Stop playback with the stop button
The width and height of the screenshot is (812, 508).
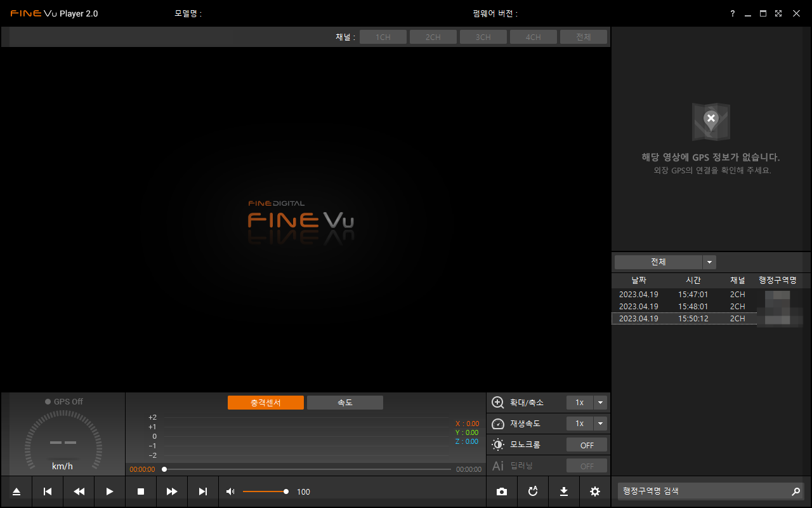tap(141, 491)
